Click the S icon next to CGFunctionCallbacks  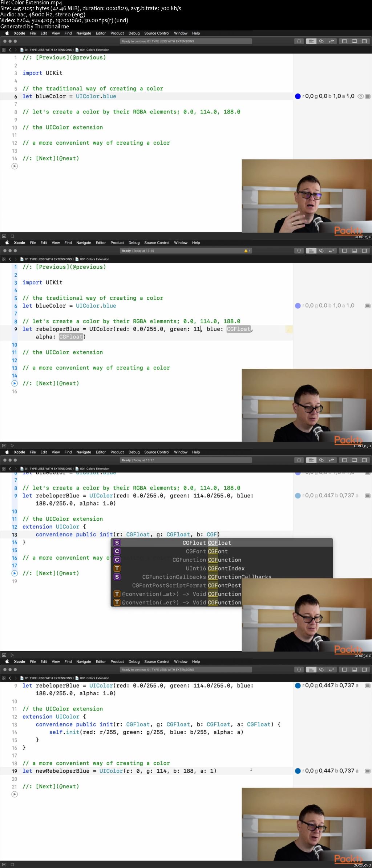[117, 577]
